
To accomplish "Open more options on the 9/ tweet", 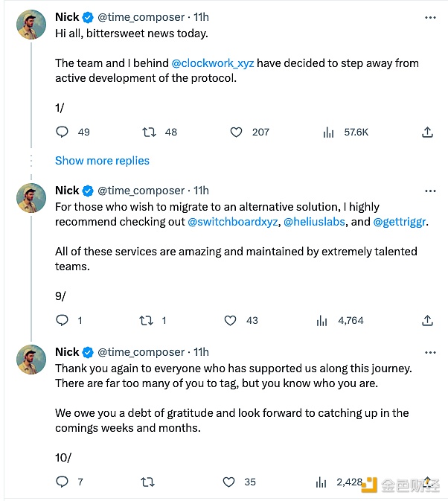I will point(429,191).
